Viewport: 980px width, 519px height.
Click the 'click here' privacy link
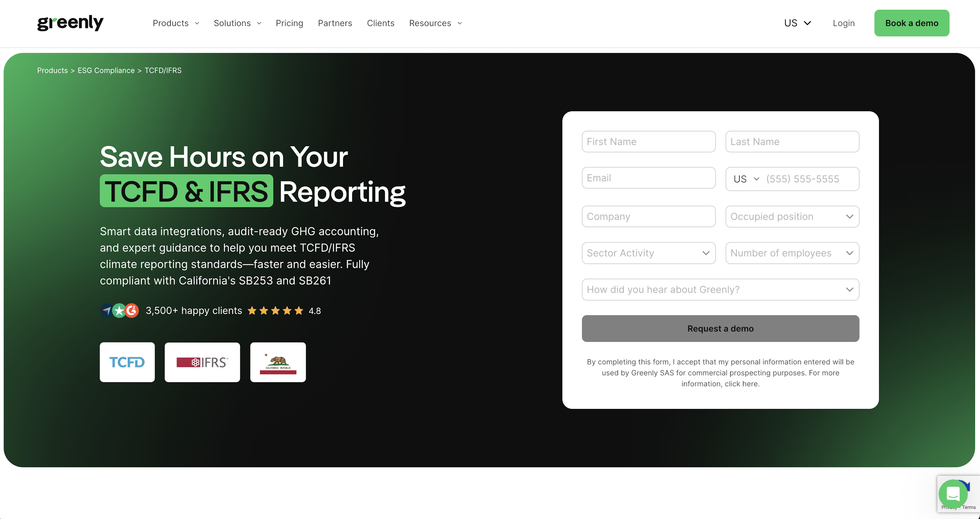coord(742,384)
